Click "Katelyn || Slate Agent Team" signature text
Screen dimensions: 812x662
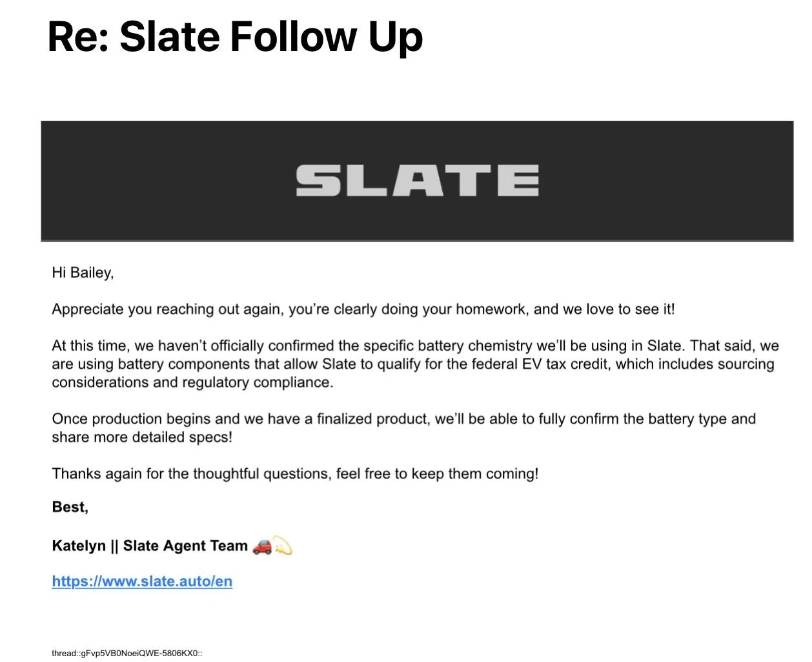[150, 546]
